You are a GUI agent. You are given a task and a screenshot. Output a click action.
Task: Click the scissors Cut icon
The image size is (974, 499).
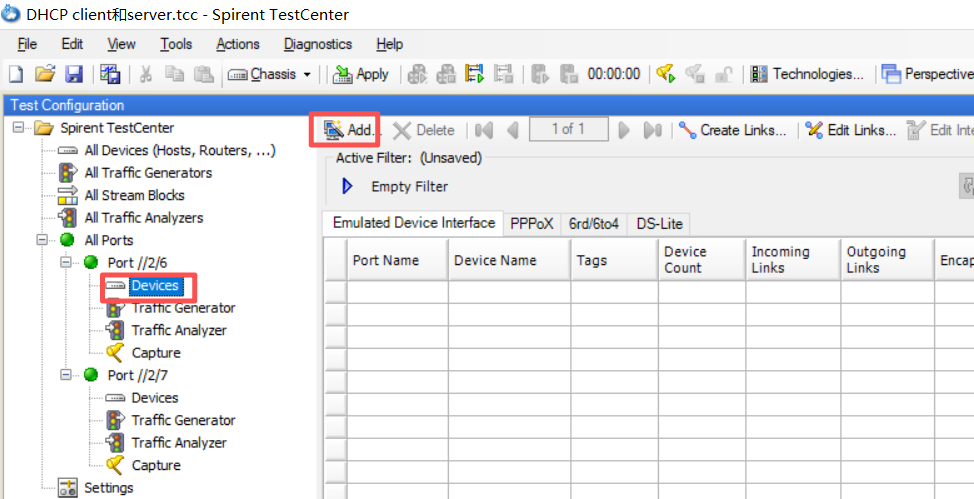pos(146,75)
